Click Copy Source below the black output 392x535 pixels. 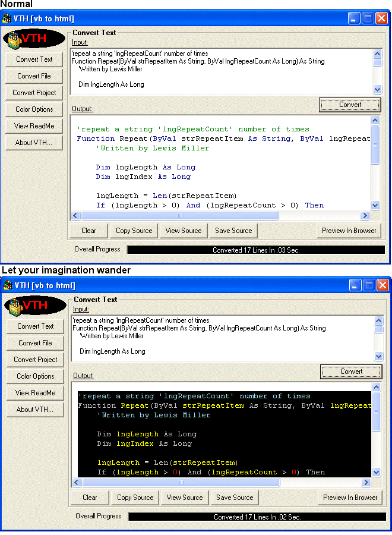click(x=135, y=498)
